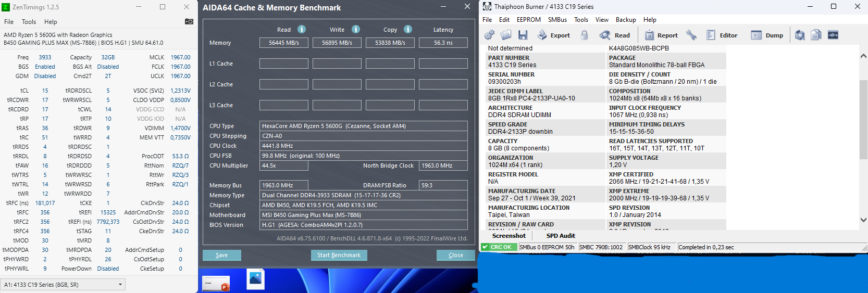Open ZenTimings File menu

(9, 22)
